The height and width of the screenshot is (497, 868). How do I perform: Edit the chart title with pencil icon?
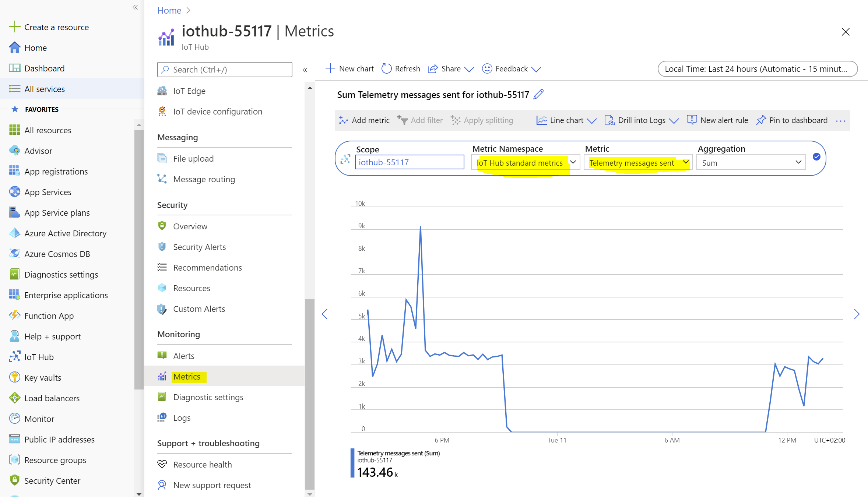pyautogui.click(x=538, y=95)
